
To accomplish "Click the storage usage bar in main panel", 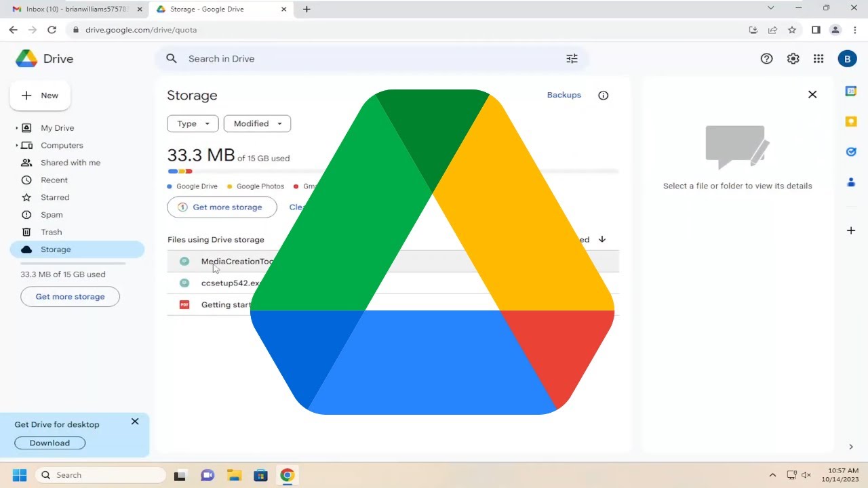I will 393,171.
